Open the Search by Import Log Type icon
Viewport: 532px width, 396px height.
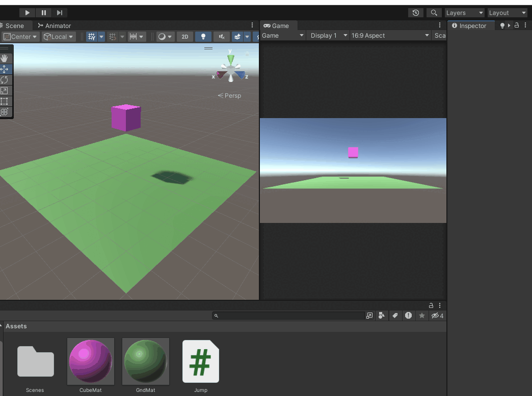point(409,316)
